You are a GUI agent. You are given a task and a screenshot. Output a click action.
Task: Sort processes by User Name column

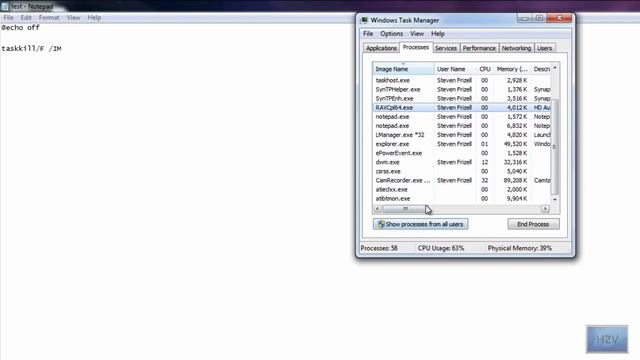point(455,69)
